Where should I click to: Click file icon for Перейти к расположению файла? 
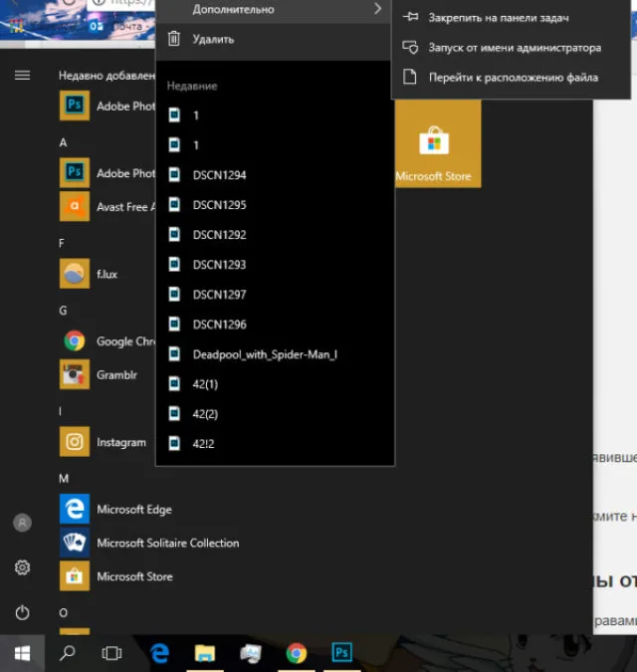coord(410,77)
